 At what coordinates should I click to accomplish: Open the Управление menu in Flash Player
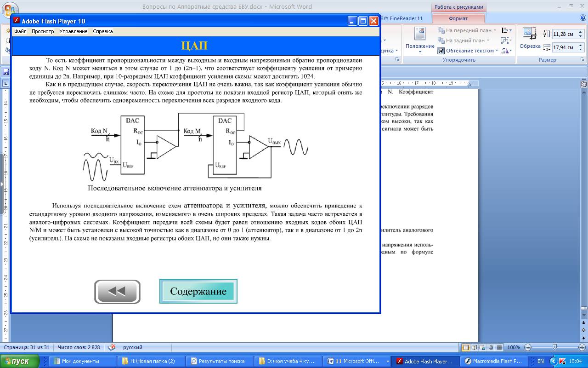click(73, 31)
